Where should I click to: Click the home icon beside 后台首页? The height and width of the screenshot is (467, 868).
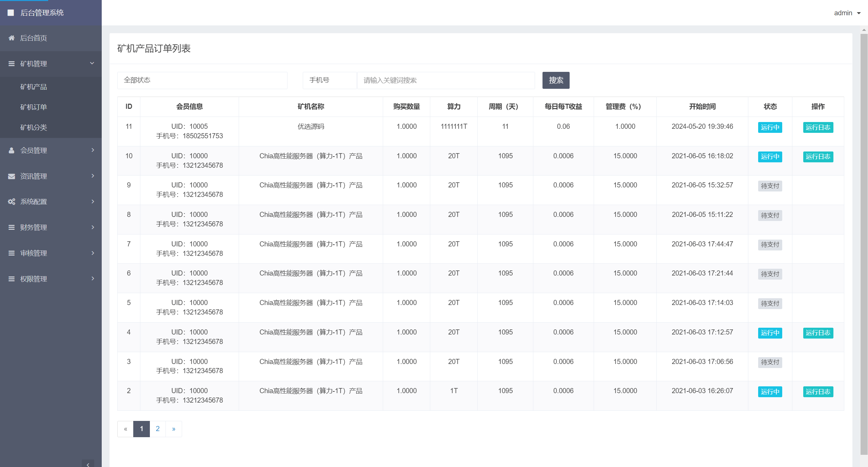[x=12, y=38]
